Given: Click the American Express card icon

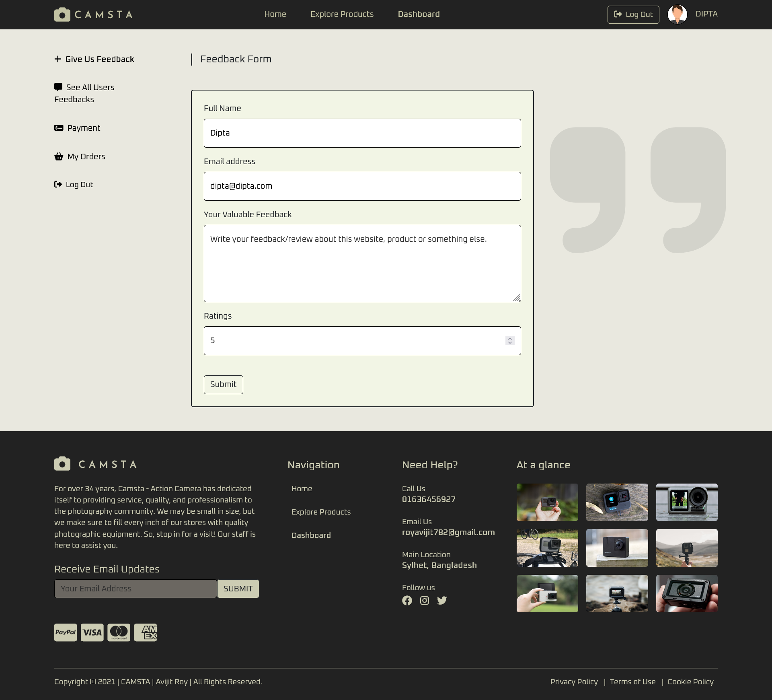Looking at the screenshot, I should click(x=146, y=632).
